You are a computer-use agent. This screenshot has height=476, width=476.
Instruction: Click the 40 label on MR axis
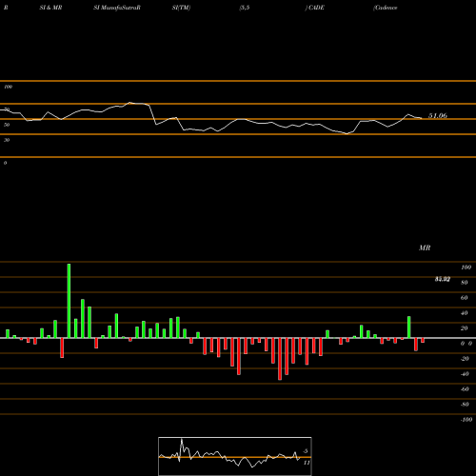(x=465, y=313)
